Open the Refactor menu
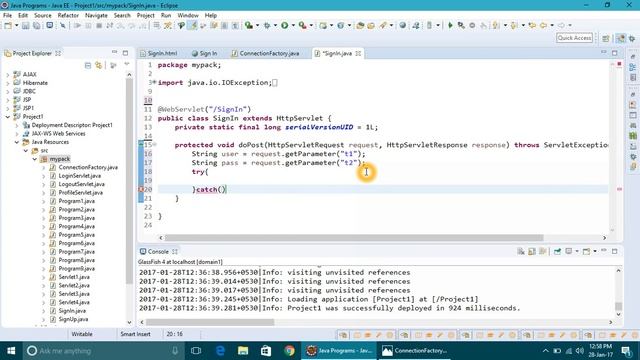This screenshot has height=360, width=640. (x=68, y=16)
